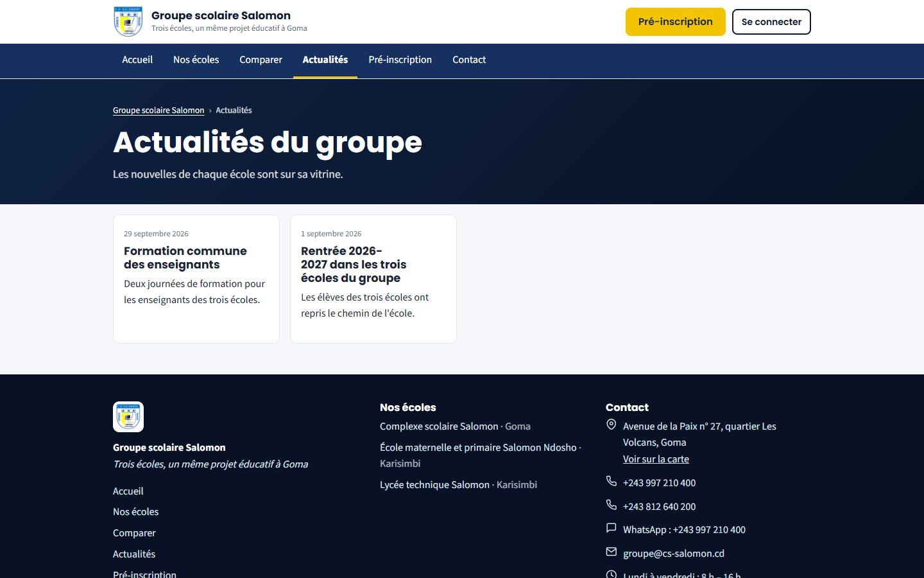This screenshot has width=924, height=578.
Task: Click the WhatsApp chat bubble icon
Action: [x=612, y=528]
